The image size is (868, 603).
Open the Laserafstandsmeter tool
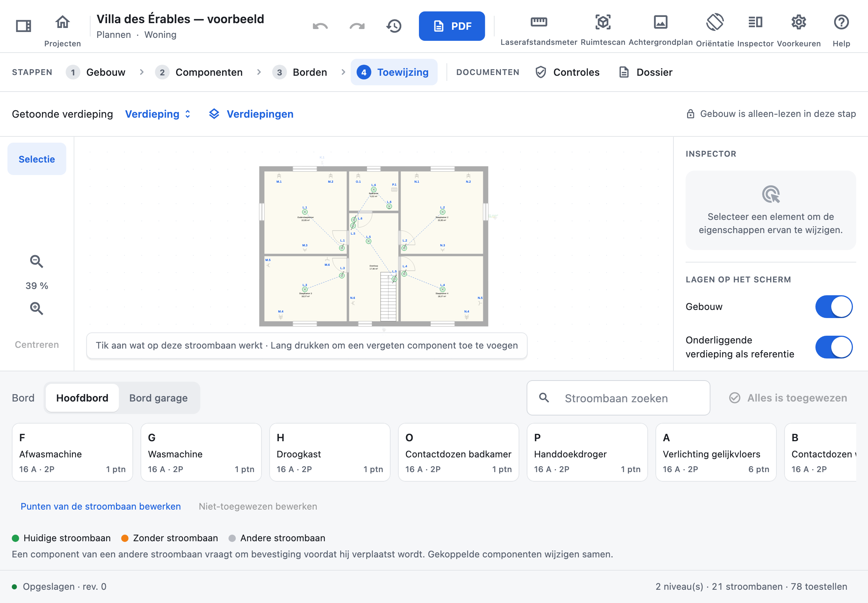pos(538,29)
